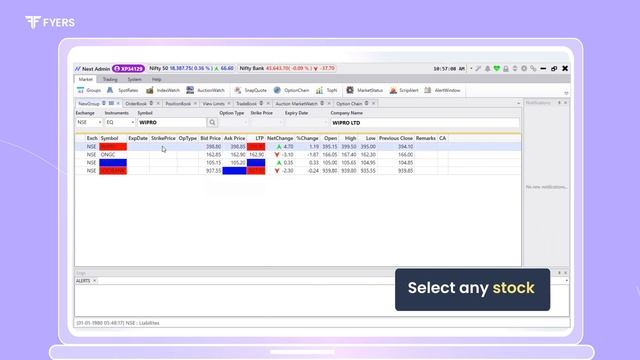Click the green heart status icon
640x360 pixels.
click(497, 69)
